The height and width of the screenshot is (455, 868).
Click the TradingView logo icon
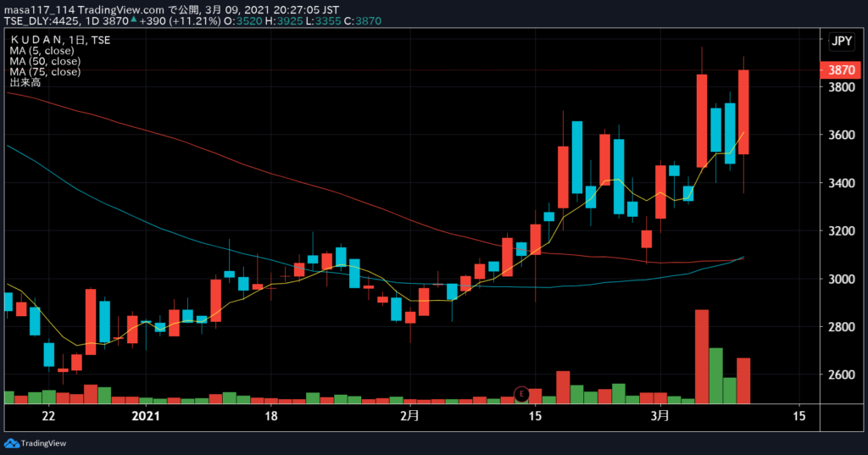pyautogui.click(x=12, y=443)
